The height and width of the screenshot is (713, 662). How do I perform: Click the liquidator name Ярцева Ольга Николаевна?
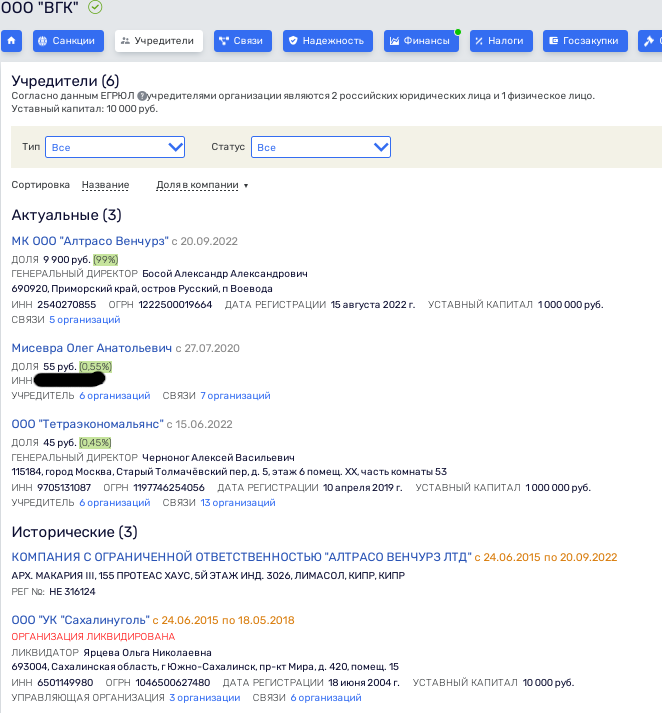147,653
